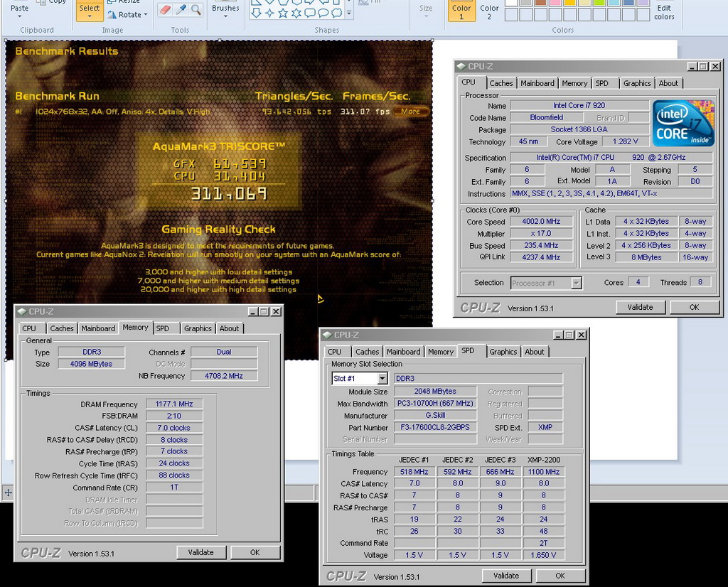Screen dimensions: 728x587
Task: Open Graphics tab in the CPU window
Action: (637, 83)
